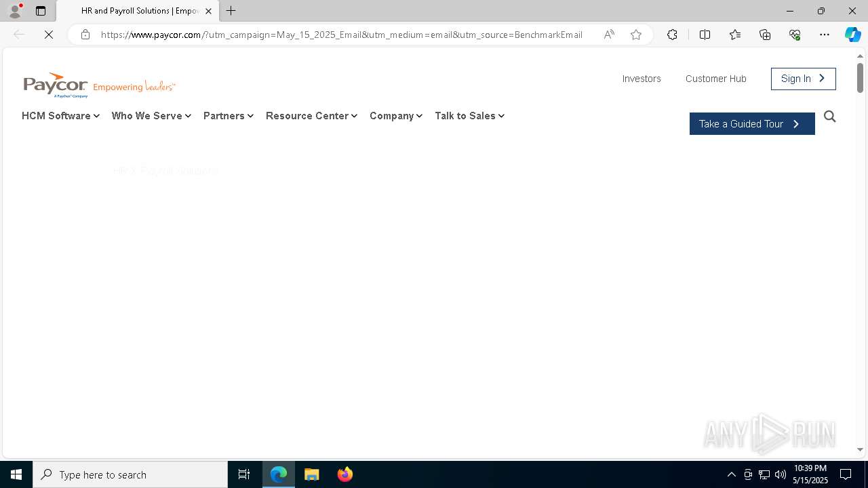Viewport: 868px width, 488px height.
Task: Expand the Who We Serve menu
Action: pos(151,116)
